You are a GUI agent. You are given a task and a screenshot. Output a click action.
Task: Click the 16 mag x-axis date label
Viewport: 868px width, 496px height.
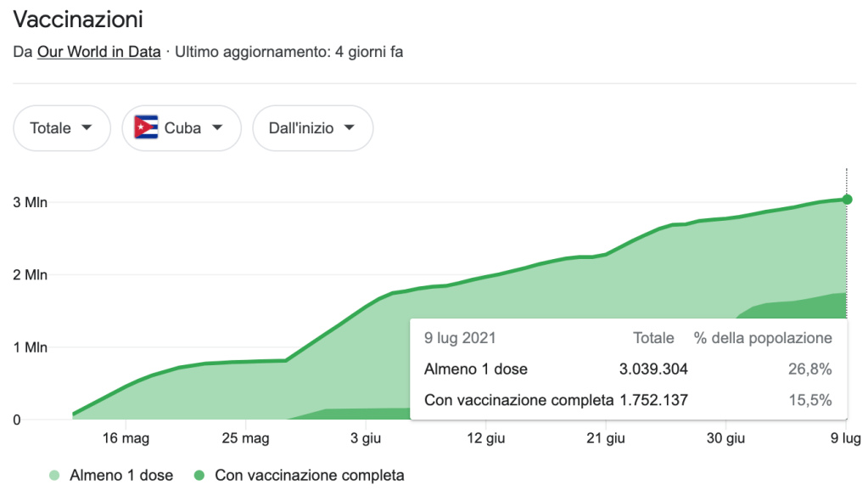coord(126,439)
